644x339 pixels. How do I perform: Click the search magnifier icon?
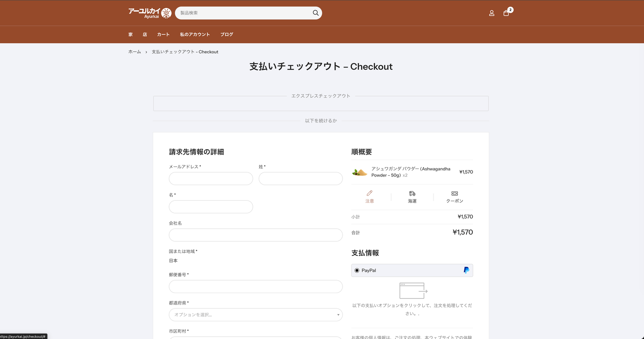point(316,13)
